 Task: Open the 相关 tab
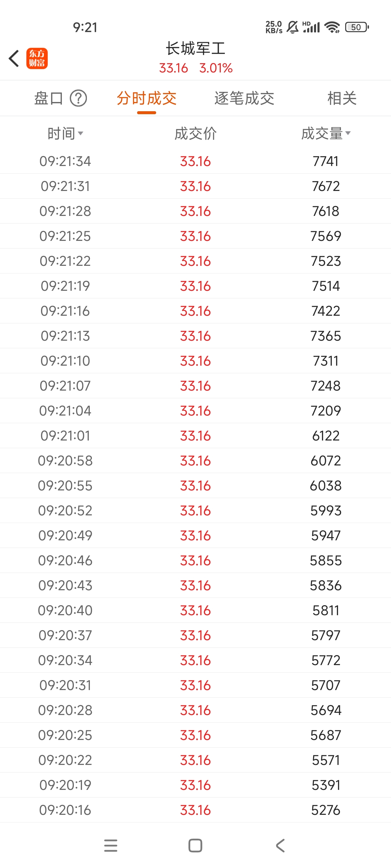tap(342, 98)
